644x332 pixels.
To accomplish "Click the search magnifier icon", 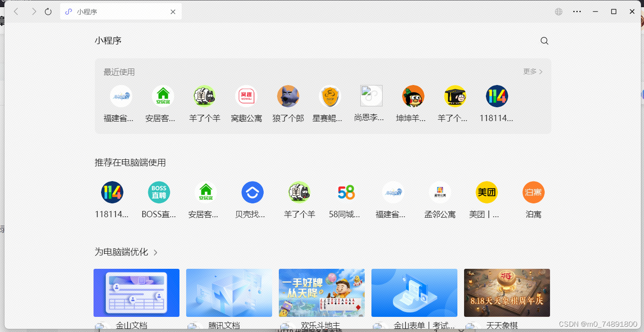I will [x=544, y=41].
